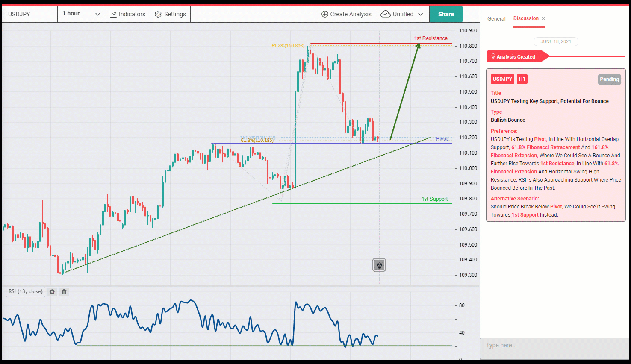Click the Pivot label on chart

click(x=442, y=139)
